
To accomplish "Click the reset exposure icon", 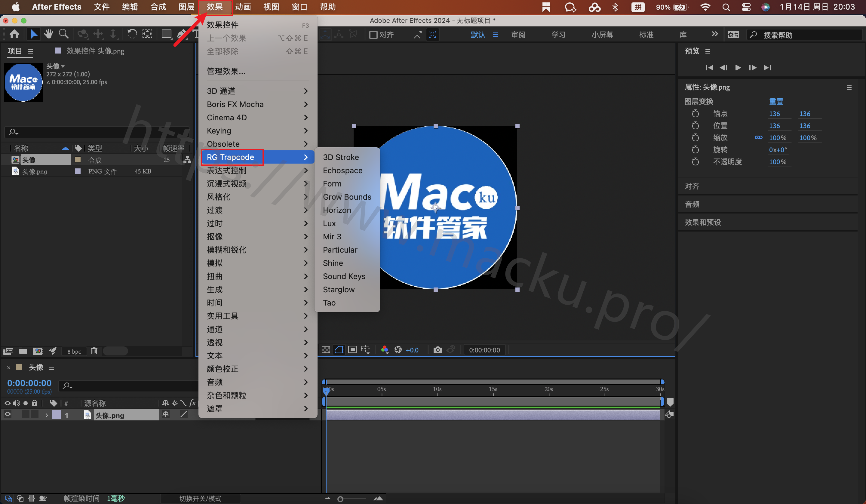I will [x=398, y=350].
